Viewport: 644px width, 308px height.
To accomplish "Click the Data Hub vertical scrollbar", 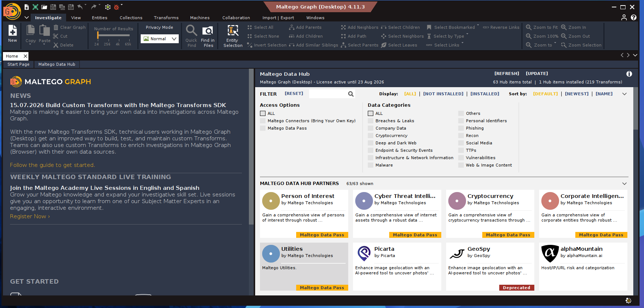I will [636, 109].
